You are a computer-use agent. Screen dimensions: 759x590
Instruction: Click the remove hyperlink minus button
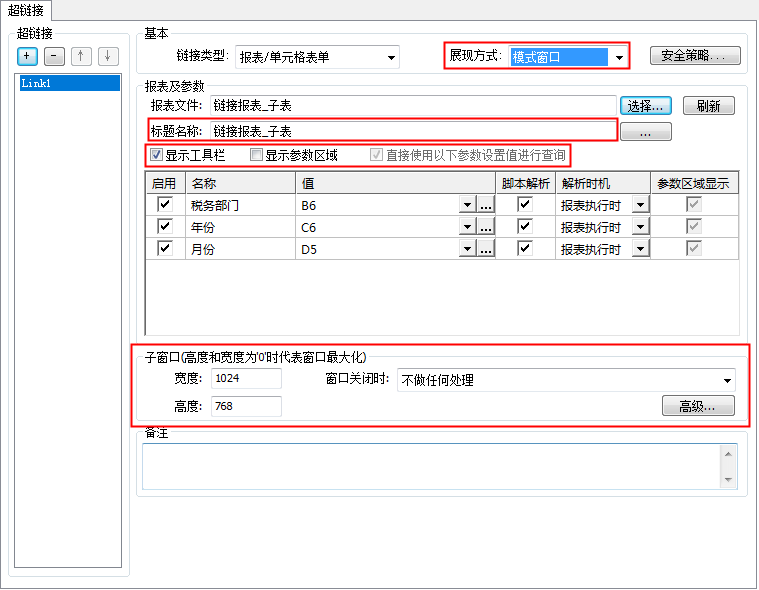[x=54, y=56]
